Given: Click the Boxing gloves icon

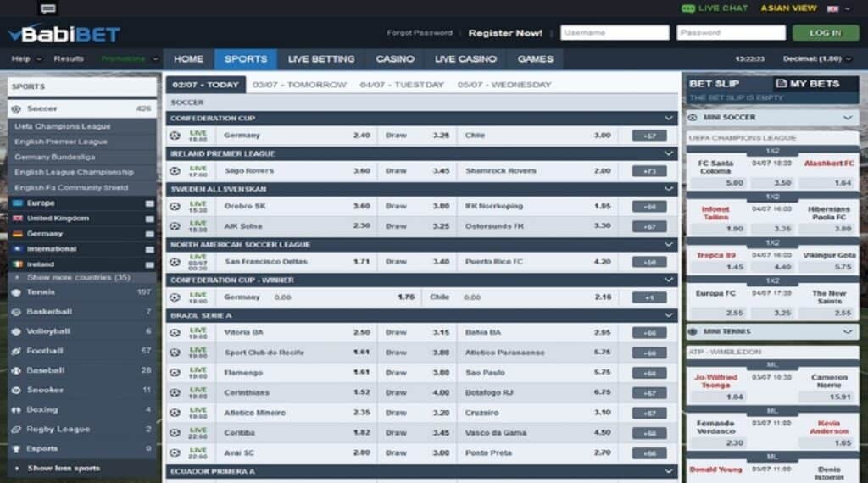Looking at the screenshot, I should coord(16,410).
